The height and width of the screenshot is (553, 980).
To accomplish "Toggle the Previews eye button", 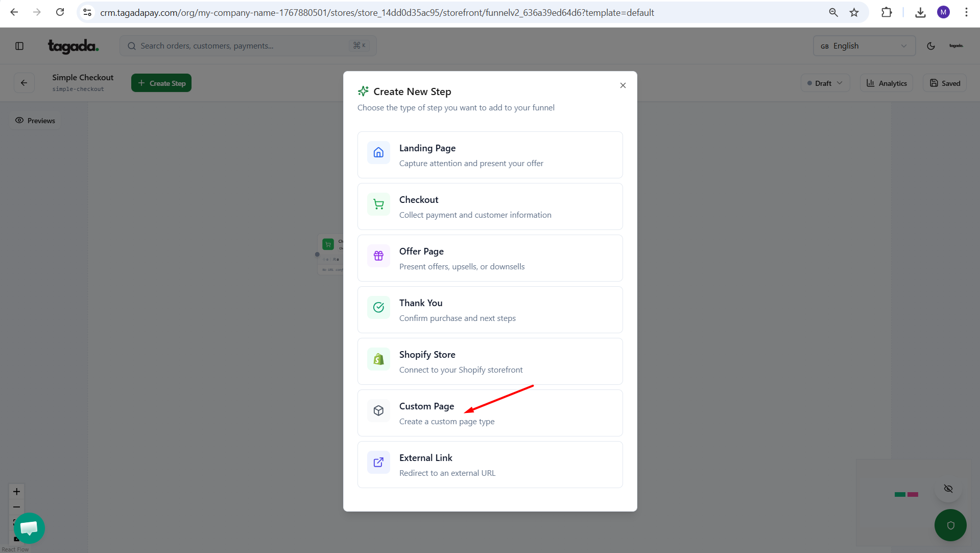I will point(35,121).
